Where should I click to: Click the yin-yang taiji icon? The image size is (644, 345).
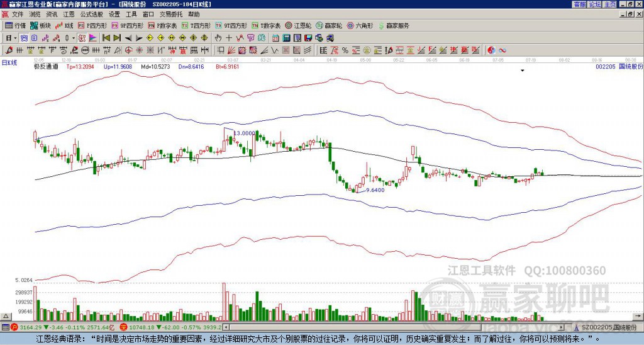tap(492, 50)
